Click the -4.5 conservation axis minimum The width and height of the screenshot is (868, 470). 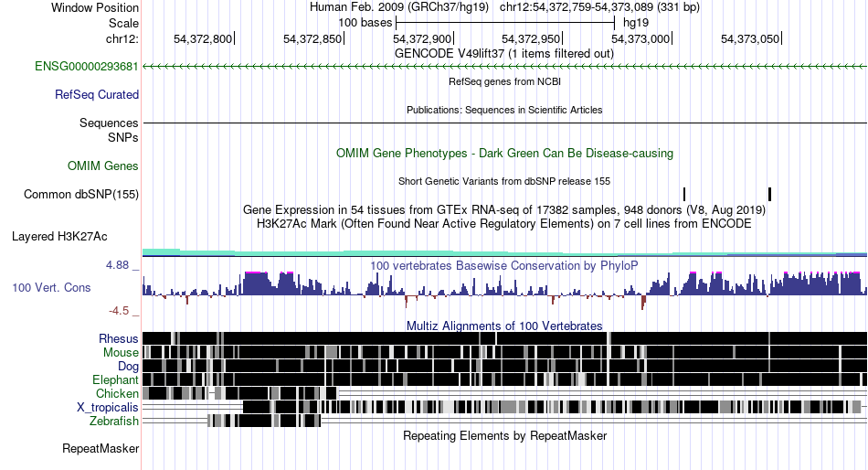119,311
